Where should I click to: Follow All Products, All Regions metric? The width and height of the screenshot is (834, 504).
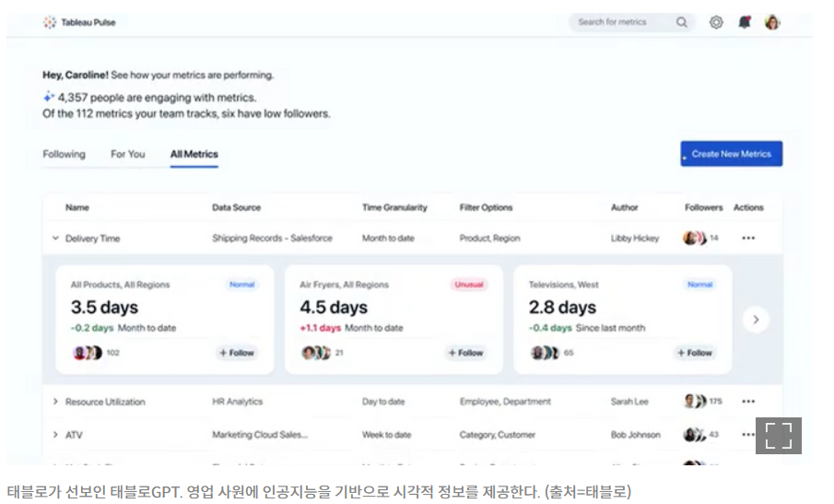pyautogui.click(x=237, y=353)
